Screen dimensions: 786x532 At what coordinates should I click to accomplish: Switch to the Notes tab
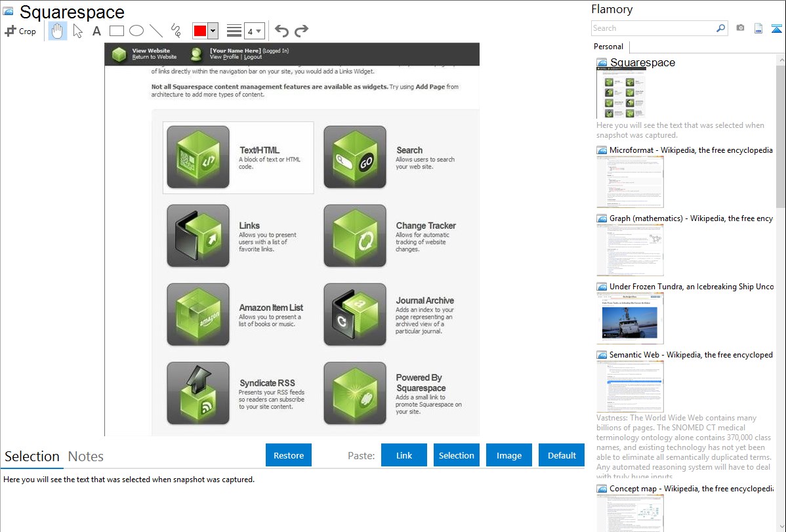click(86, 457)
